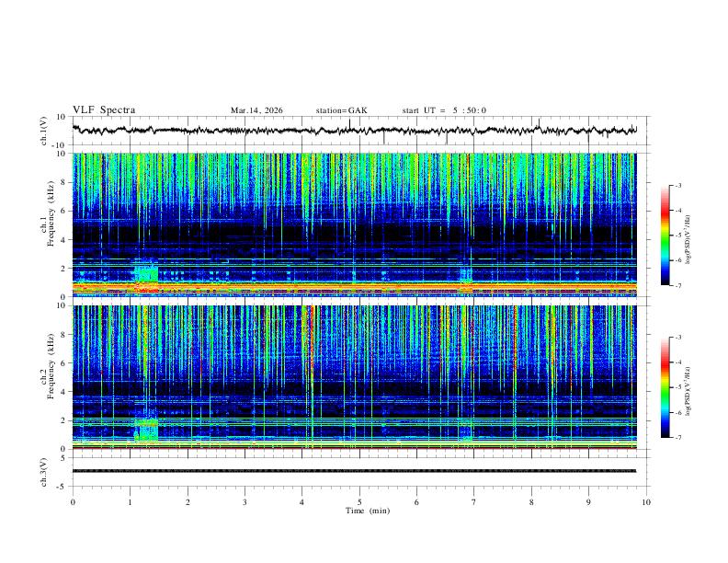Click time axis tick label "4"
The image size is (728, 563).
tap(302, 502)
